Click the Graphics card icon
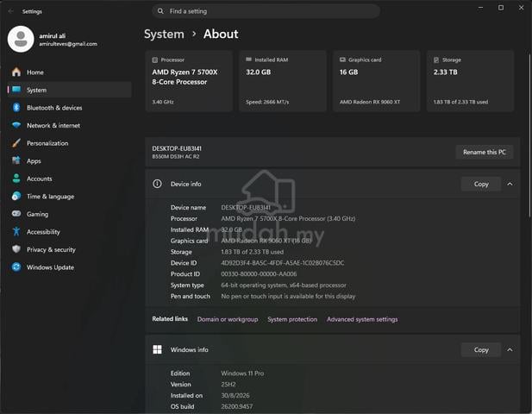 [342, 60]
